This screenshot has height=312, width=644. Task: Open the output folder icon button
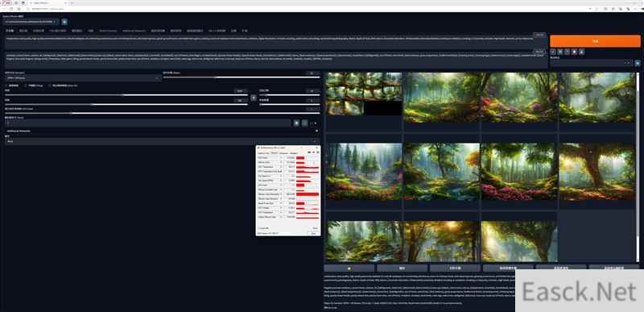tap(349, 268)
